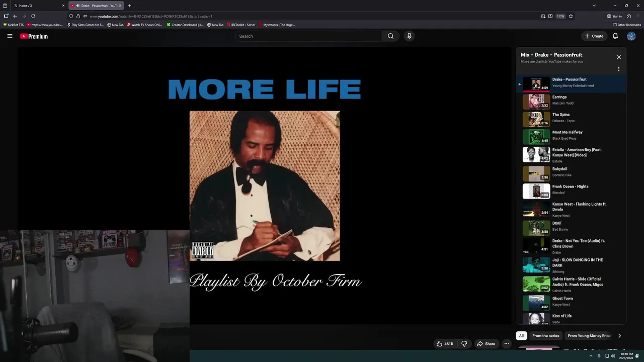Open the Mix playlist three-dot options
Viewport: 644px width, 362px height.
coord(619,69)
